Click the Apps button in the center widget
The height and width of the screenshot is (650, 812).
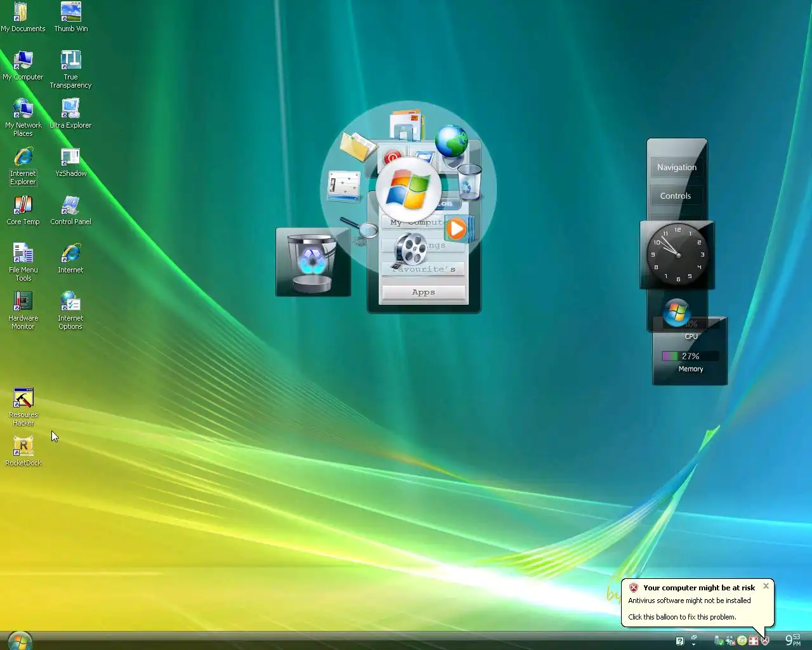click(423, 293)
